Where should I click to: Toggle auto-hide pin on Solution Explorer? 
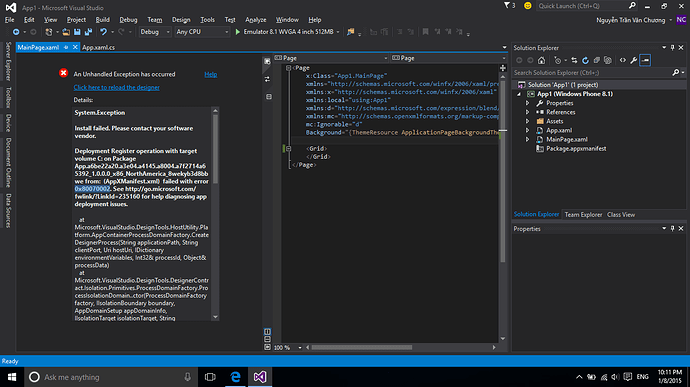pyautogui.click(x=672, y=48)
